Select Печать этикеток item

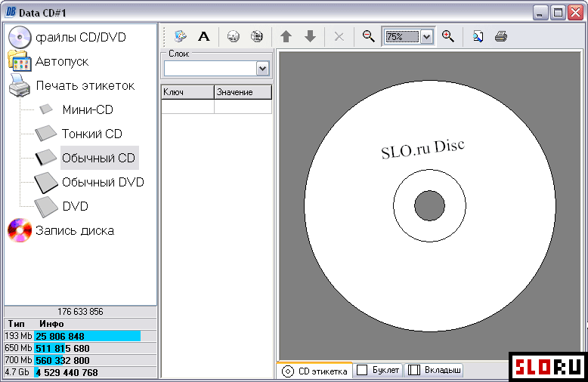click(85, 86)
